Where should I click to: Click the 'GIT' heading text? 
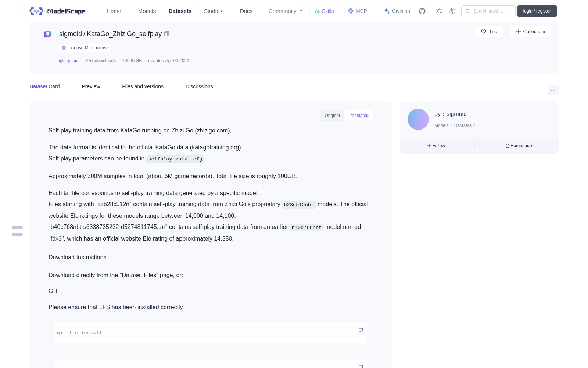pos(53,291)
